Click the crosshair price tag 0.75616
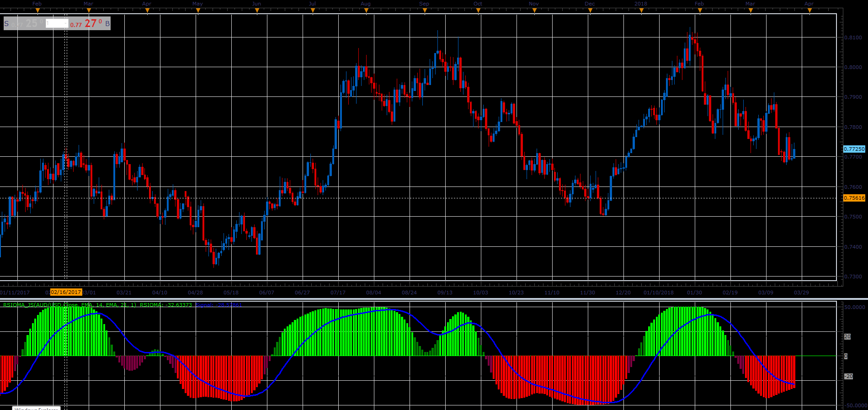This screenshot has height=410, width=868. point(854,198)
